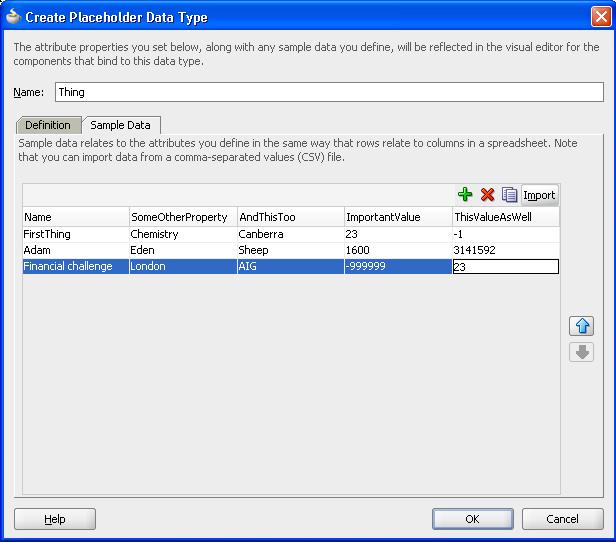
Task: Close the Create Placeholder Data Type dialog
Action: coord(600,15)
